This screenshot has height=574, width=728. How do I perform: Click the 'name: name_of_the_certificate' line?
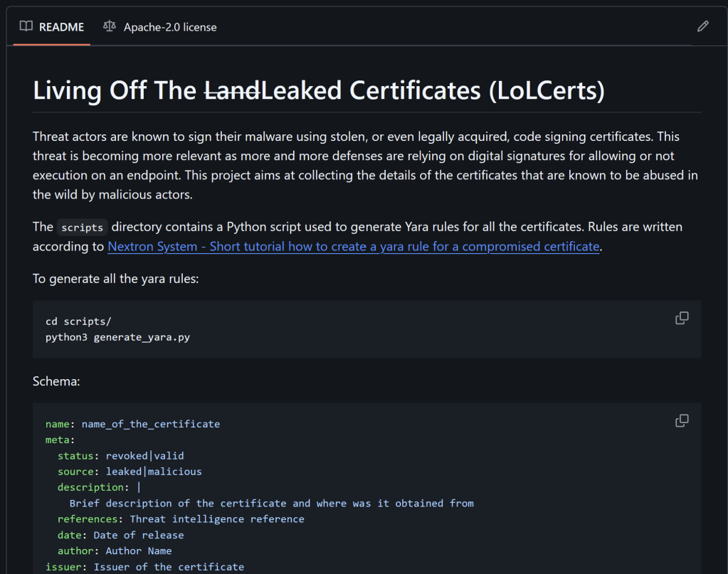[132, 424]
